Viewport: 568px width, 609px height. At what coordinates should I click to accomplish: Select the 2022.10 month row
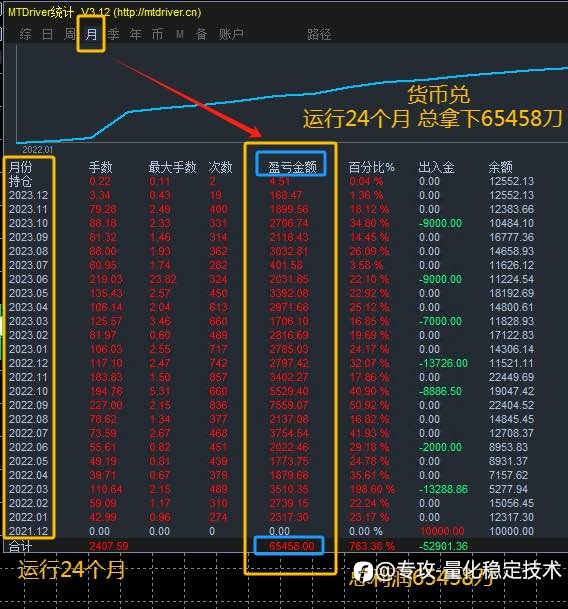pyautogui.click(x=271, y=391)
